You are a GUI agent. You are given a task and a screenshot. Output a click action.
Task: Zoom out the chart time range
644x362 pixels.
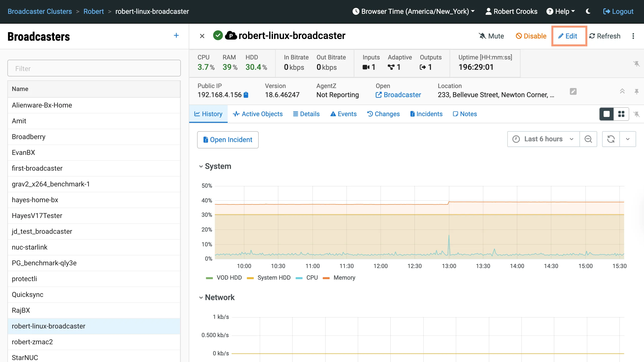pyautogui.click(x=588, y=139)
